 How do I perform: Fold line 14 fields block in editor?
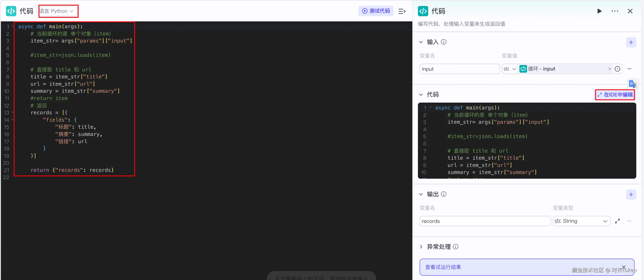coord(13,119)
